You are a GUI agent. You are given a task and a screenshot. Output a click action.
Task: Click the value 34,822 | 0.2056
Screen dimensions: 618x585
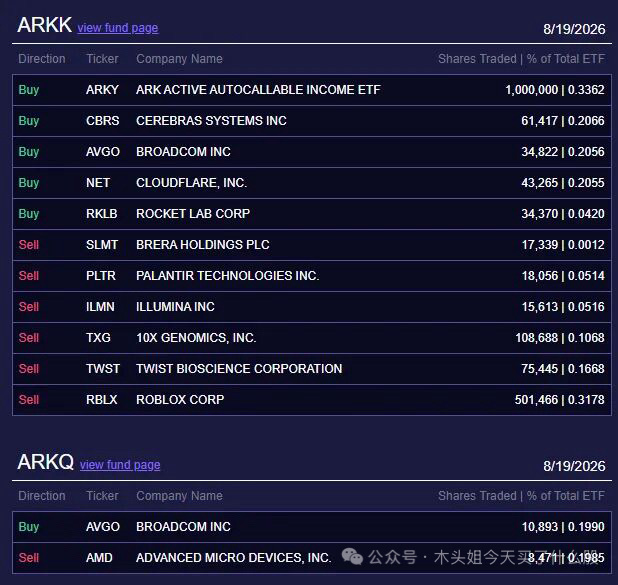(563, 152)
